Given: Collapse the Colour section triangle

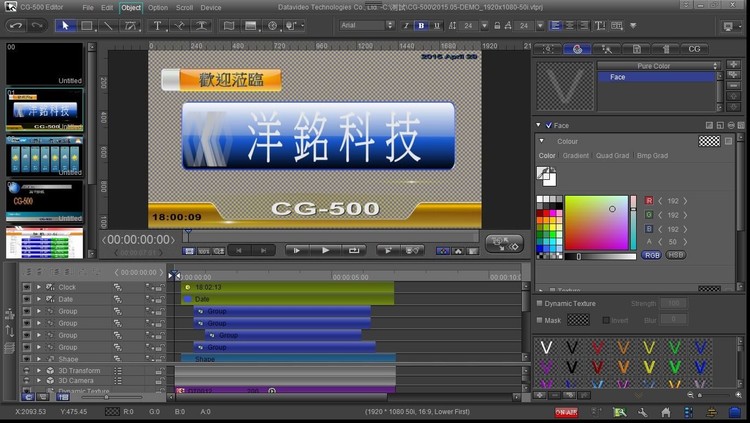Looking at the screenshot, I should [x=542, y=141].
